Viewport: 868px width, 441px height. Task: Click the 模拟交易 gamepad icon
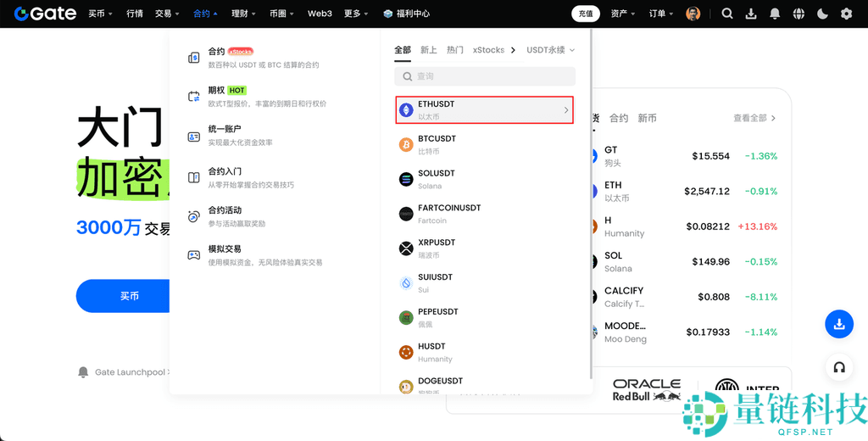pos(194,255)
